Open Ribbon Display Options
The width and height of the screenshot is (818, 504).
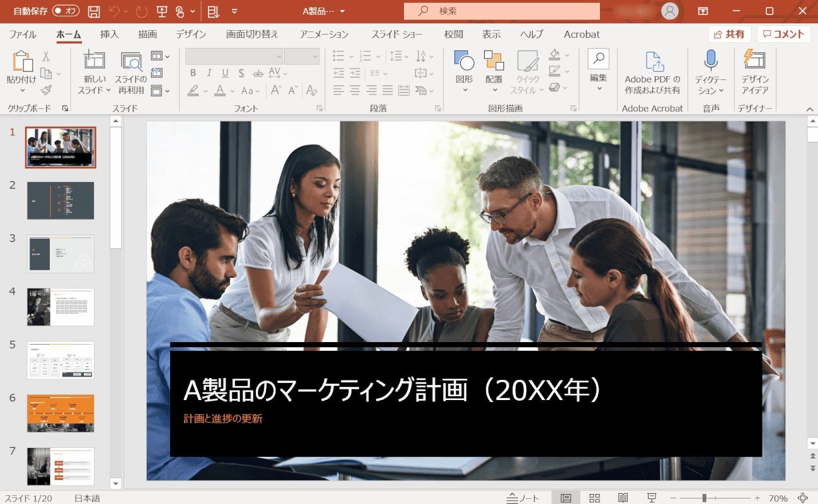[703, 11]
